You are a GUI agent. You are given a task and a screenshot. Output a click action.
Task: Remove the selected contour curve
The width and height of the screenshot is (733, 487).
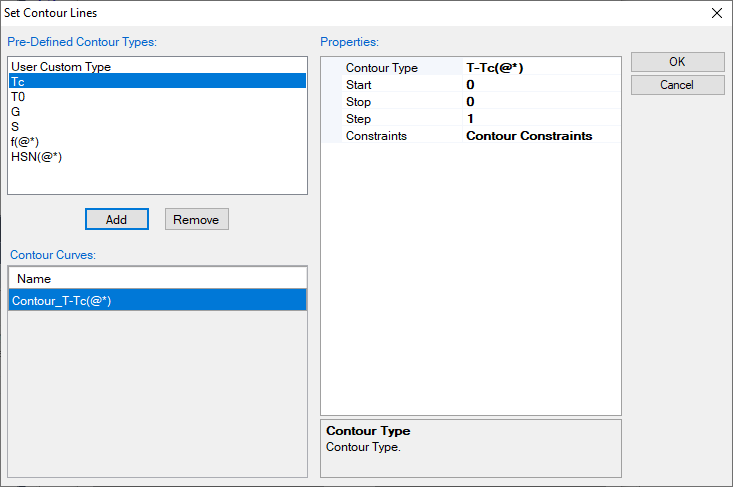pos(197,219)
